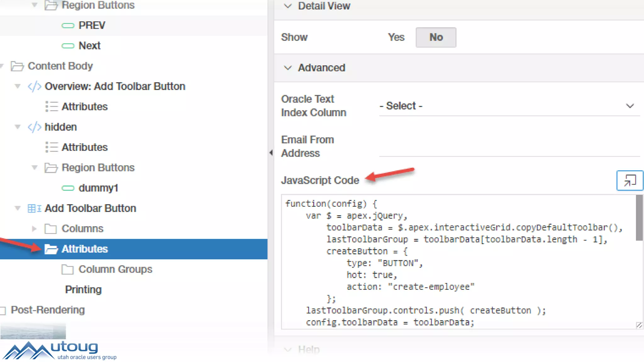Viewport: 644px width, 362px height.
Task: Select the selected Attributes node under Add Toolbar Button
Action: [85, 249]
